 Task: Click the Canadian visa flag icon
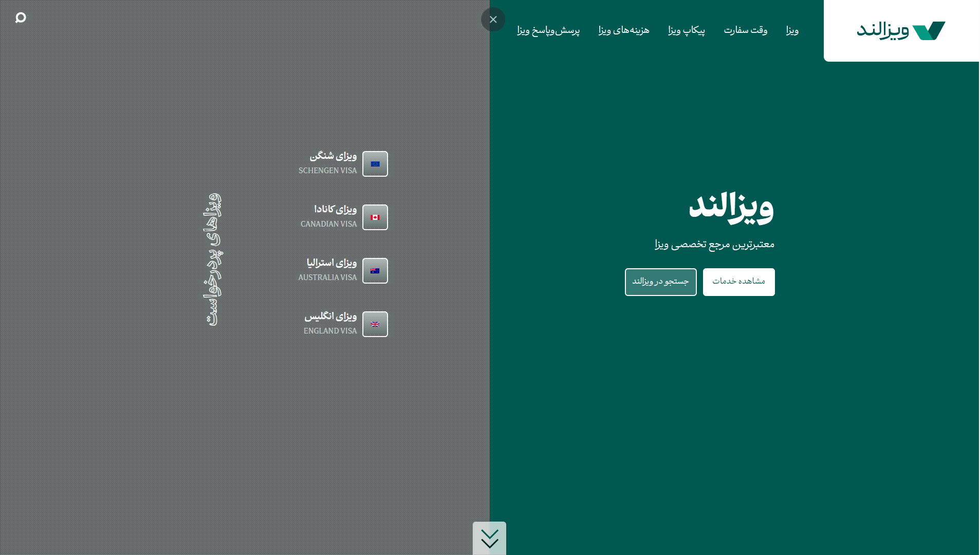click(x=375, y=217)
